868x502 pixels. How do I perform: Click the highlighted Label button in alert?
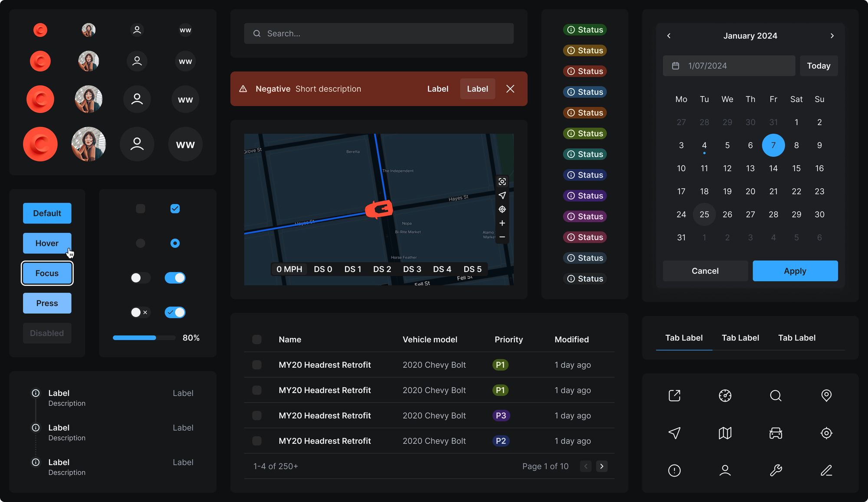(477, 89)
